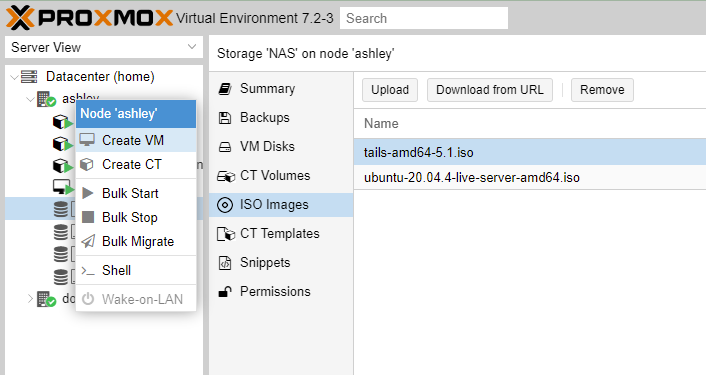The height and width of the screenshot is (375, 706).
Task: Click the Create VM monitor icon
Action: [88, 140]
